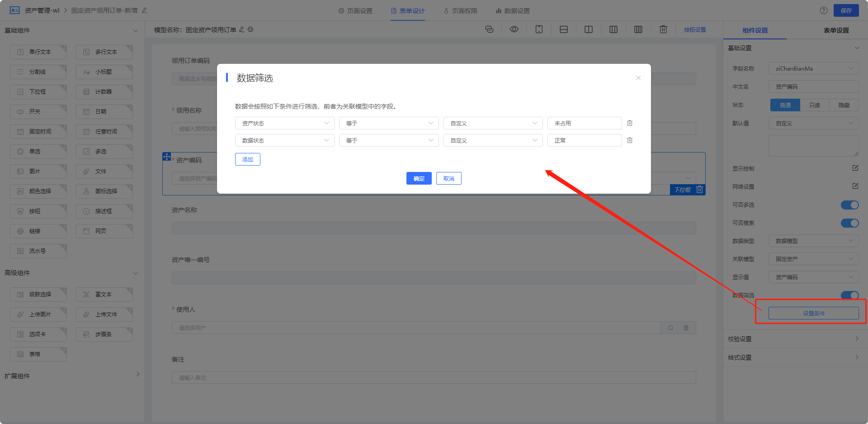Image resolution: width=868 pixels, height=424 pixels.
Task: Click the 中文名 资产编码 input field
Action: point(814,87)
